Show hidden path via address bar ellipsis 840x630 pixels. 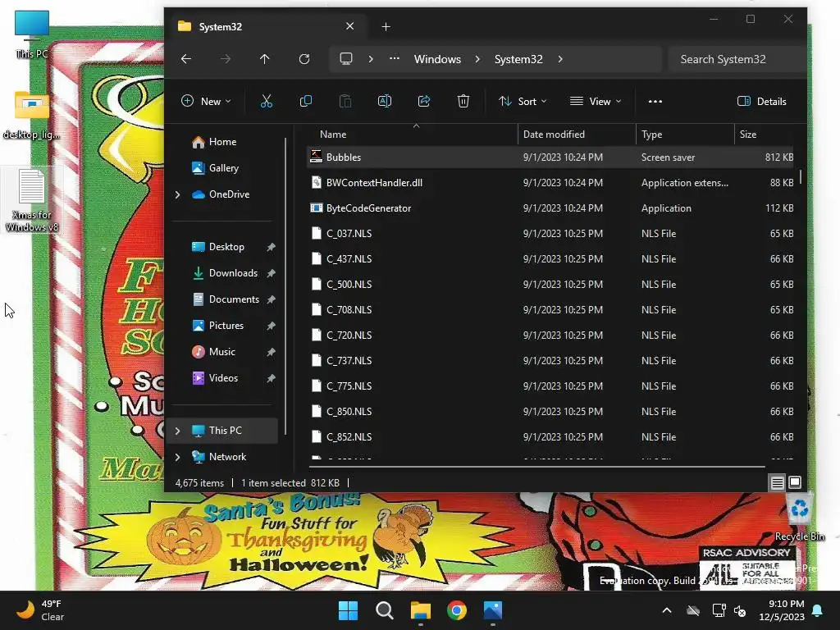395,59
